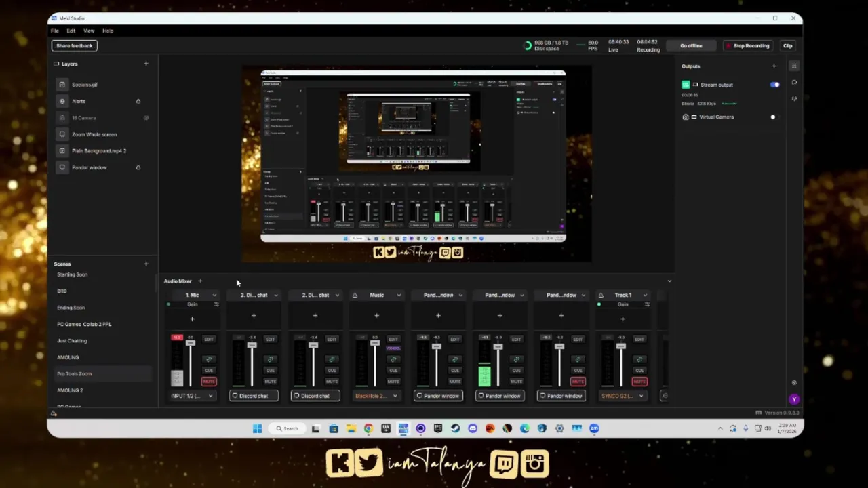Open the File menu
The height and width of the screenshot is (488, 868).
pyautogui.click(x=55, y=30)
